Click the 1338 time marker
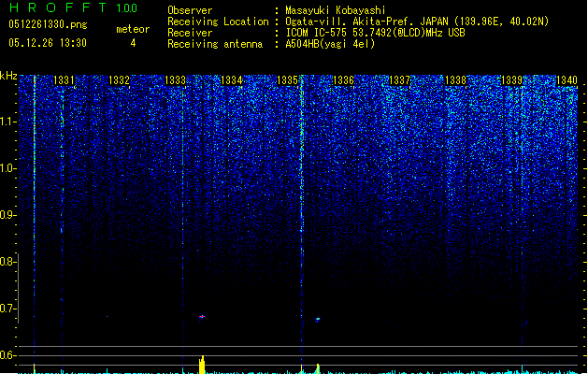Screen dimensions: 588x374 point(455,80)
